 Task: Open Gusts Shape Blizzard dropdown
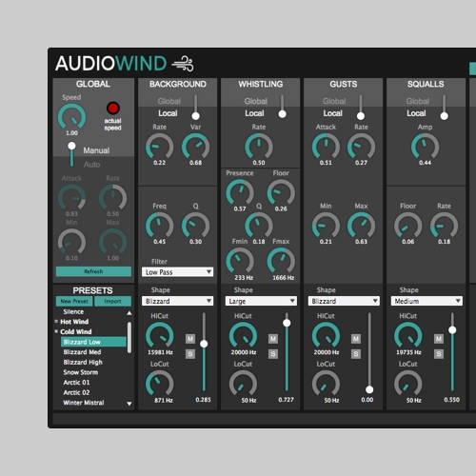click(344, 301)
